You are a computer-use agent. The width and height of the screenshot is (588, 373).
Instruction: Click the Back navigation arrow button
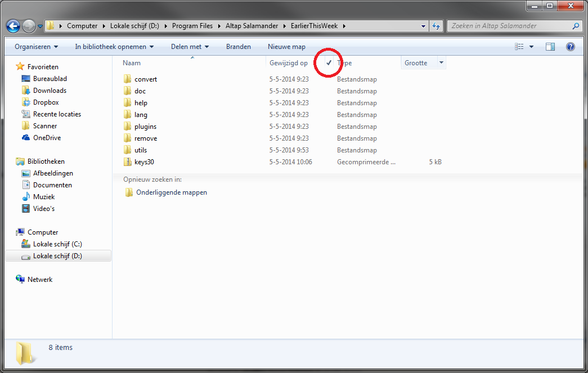13,26
